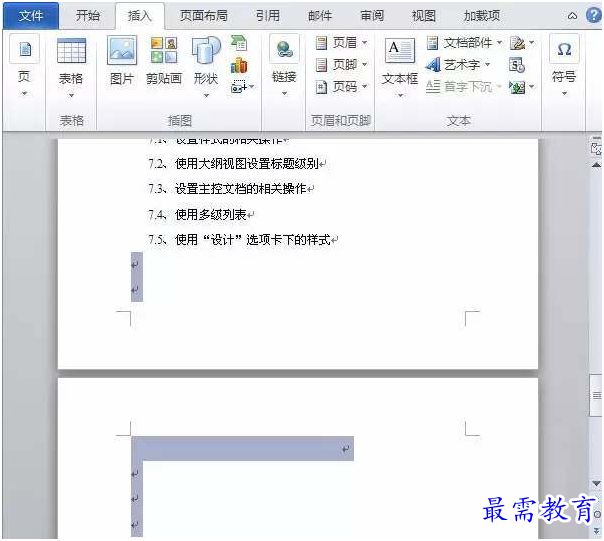604x541 pixels.
Task: Insert date and time icon
Action: pyautogui.click(x=517, y=65)
